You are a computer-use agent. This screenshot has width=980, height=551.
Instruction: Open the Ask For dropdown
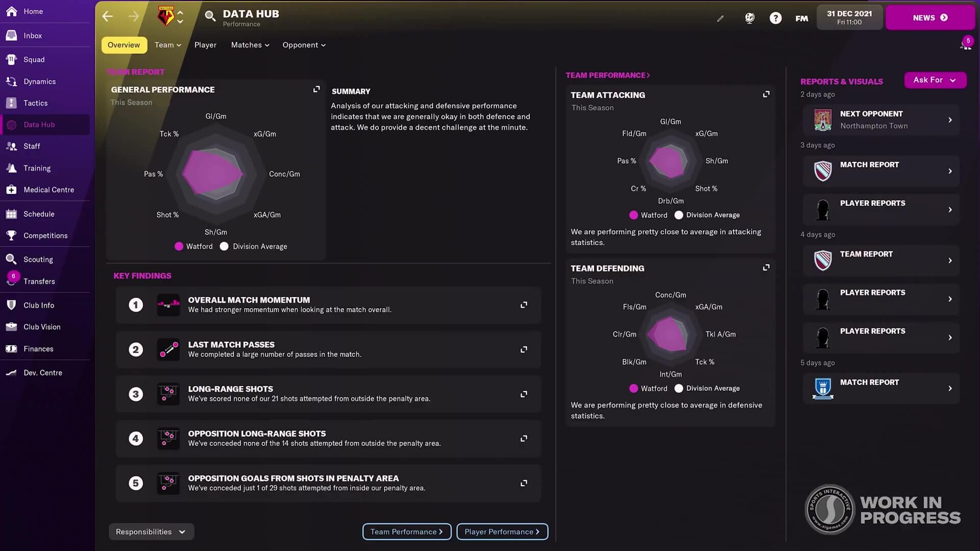[x=935, y=80]
